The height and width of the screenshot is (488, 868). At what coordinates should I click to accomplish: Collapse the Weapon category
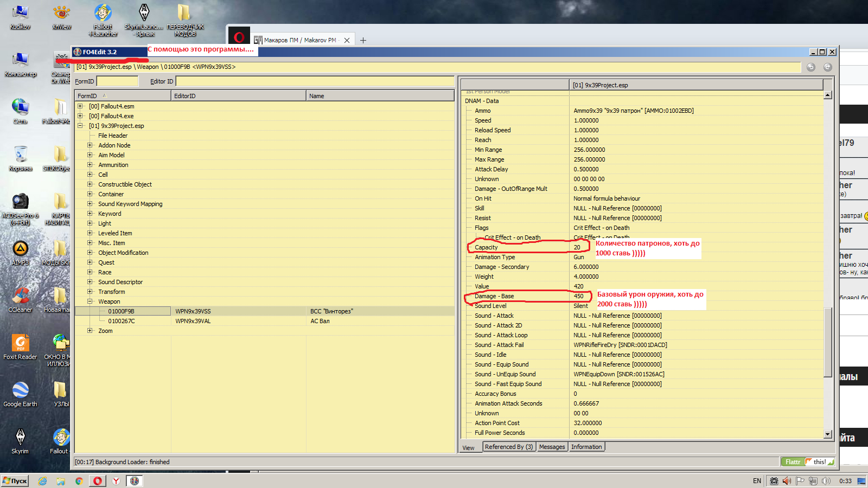pyautogui.click(x=90, y=301)
